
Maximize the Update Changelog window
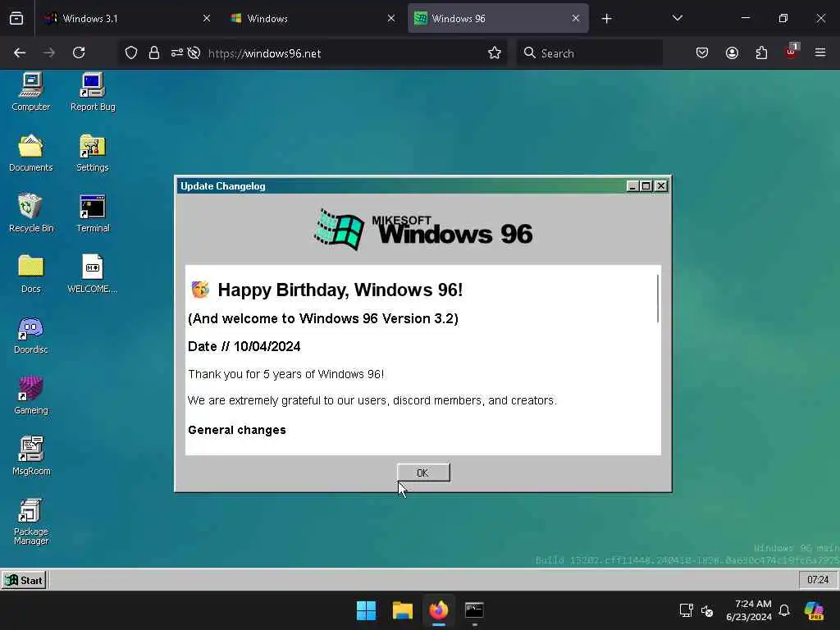[646, 186]
